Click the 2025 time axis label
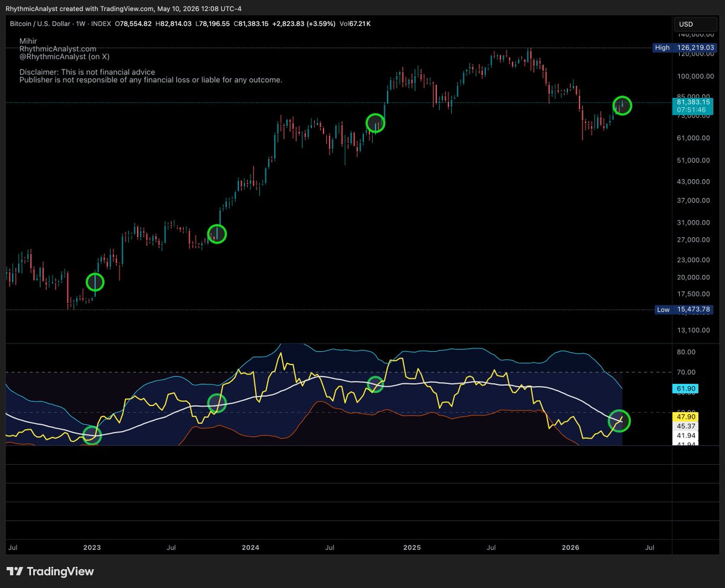Screen dimensions: 725x588 (x=412, y=548)
